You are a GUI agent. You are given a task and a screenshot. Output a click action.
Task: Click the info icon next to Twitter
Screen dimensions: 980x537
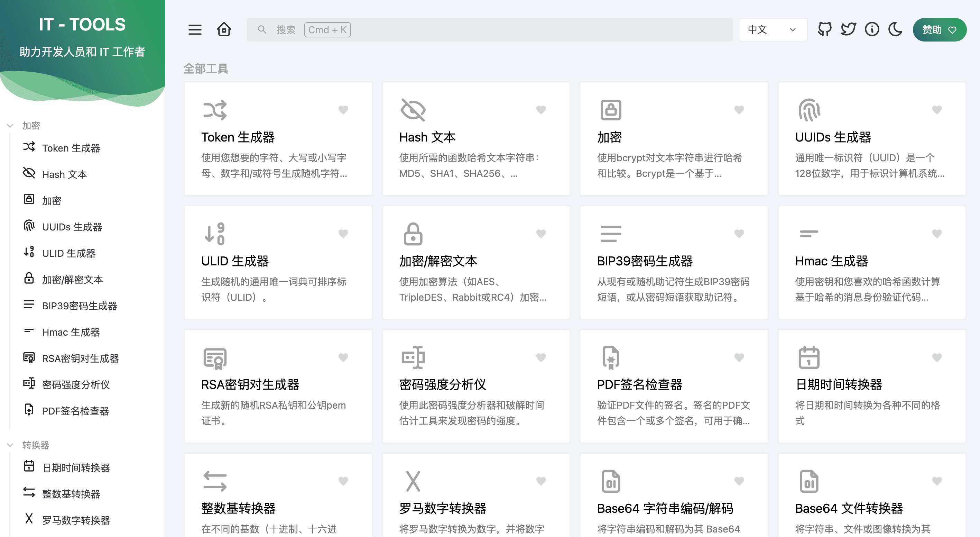coord(872,29)
